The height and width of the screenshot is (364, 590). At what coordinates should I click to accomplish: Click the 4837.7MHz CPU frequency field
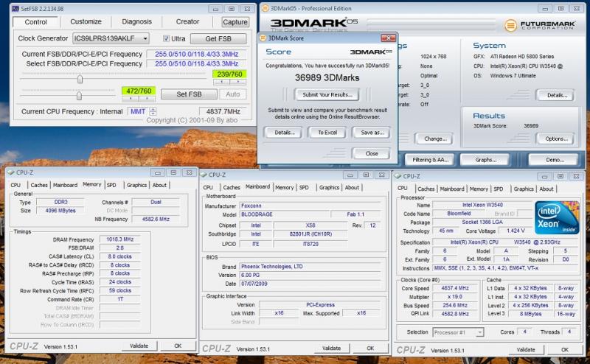coord(223,112)
